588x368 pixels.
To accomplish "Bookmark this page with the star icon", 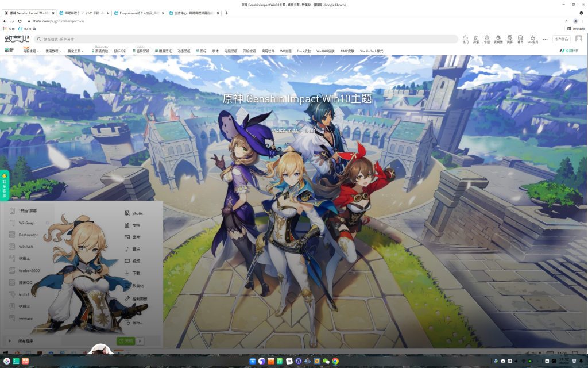I will point(566,21).
